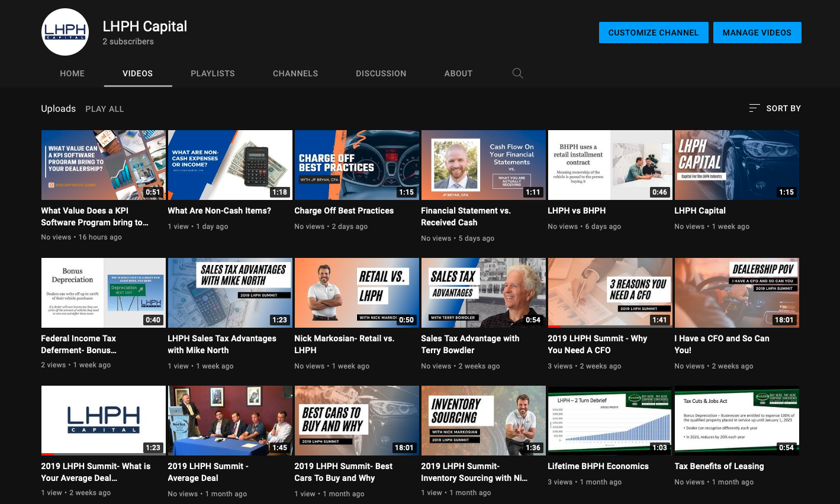View the About tab
Screen dimensions: 840x504
(458, 73)
